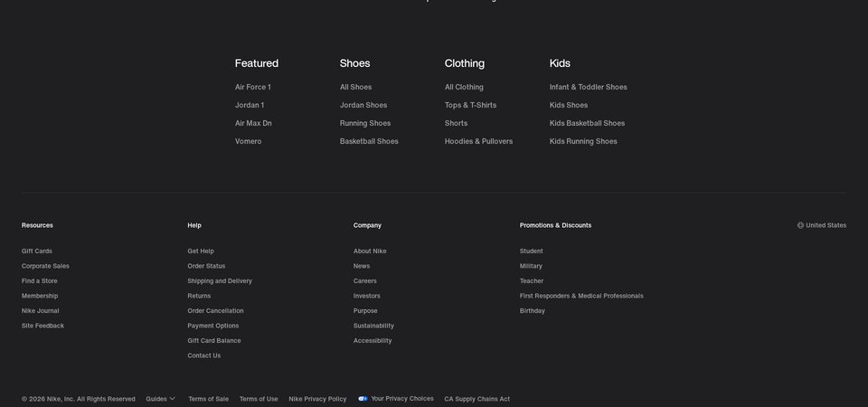868x407 pixels.
Task: Open Find a Store
Action: pyautogui.click(x=39, y=281)
